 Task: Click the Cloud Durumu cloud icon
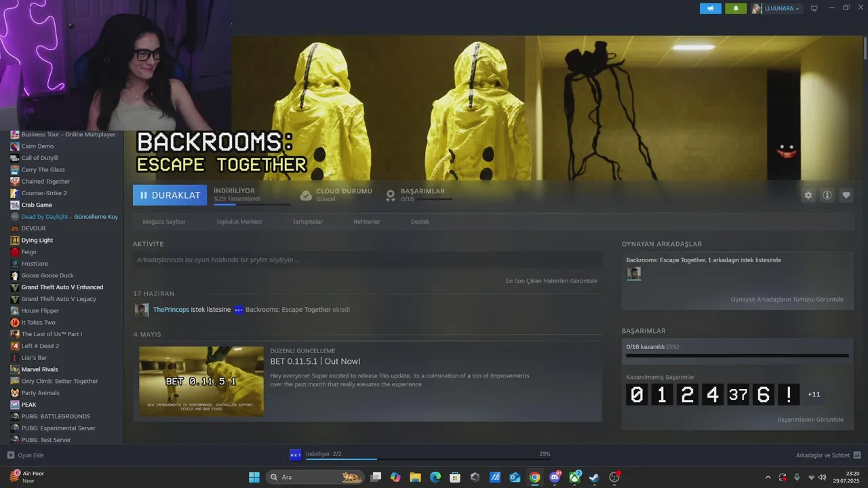[x=306, y=195]
